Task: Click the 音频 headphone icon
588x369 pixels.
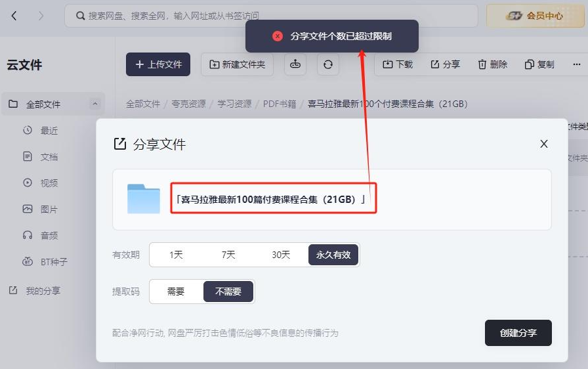Action: (28, 235)
